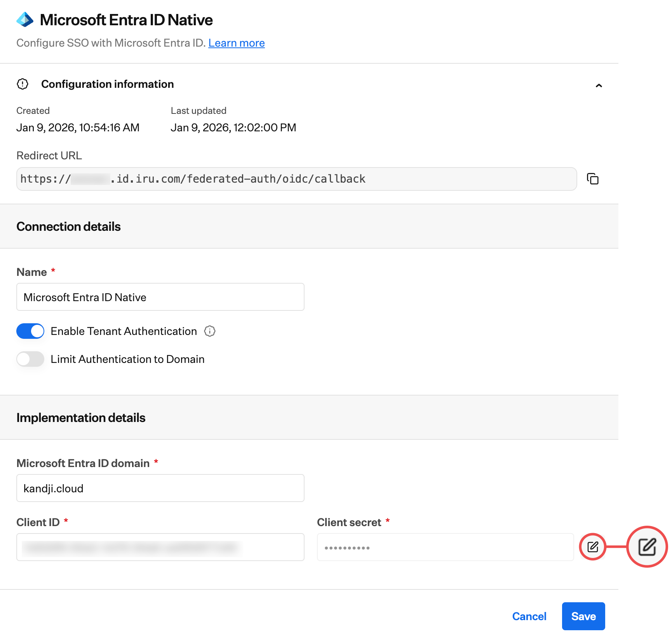Screen dimensions: 672x638
Task: Click the Configuration information heading text
Action: pyautogui.click(x=108, y=84)
